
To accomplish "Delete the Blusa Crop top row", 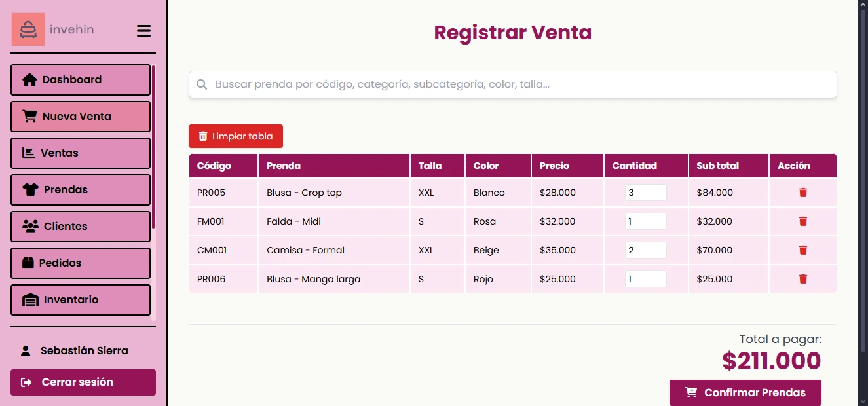I will [802, 192].
